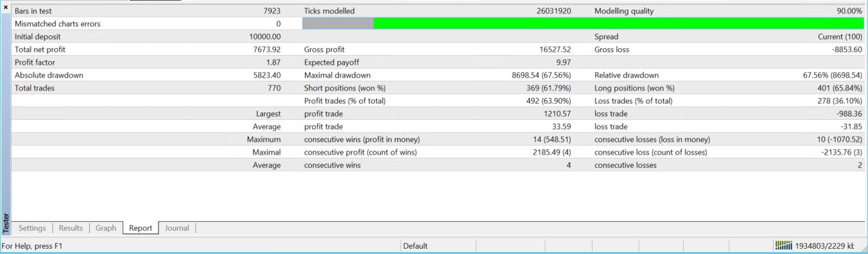Click the Maximal drawdown label
This screenshot has width=868, height=254.
[337, 75]
